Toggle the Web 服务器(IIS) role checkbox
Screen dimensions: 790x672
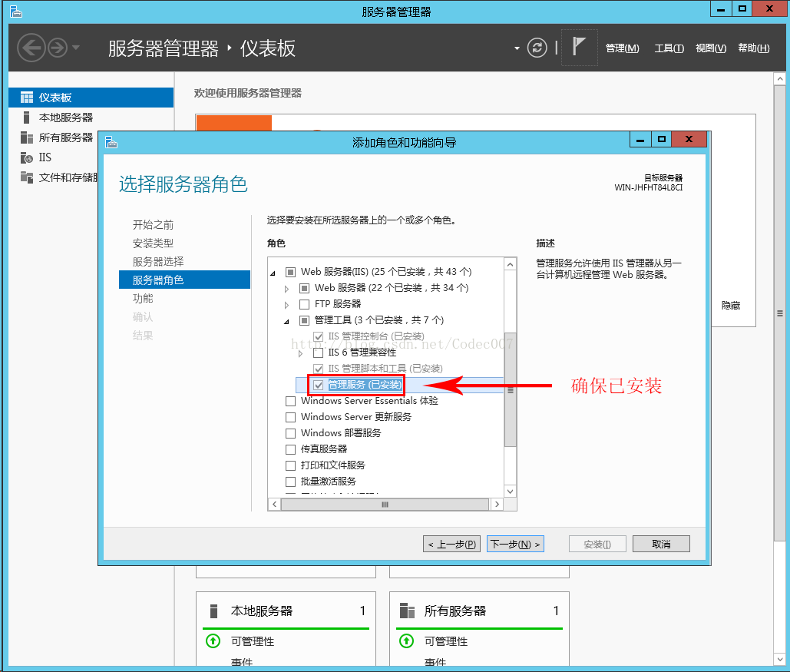click(290, 272)
